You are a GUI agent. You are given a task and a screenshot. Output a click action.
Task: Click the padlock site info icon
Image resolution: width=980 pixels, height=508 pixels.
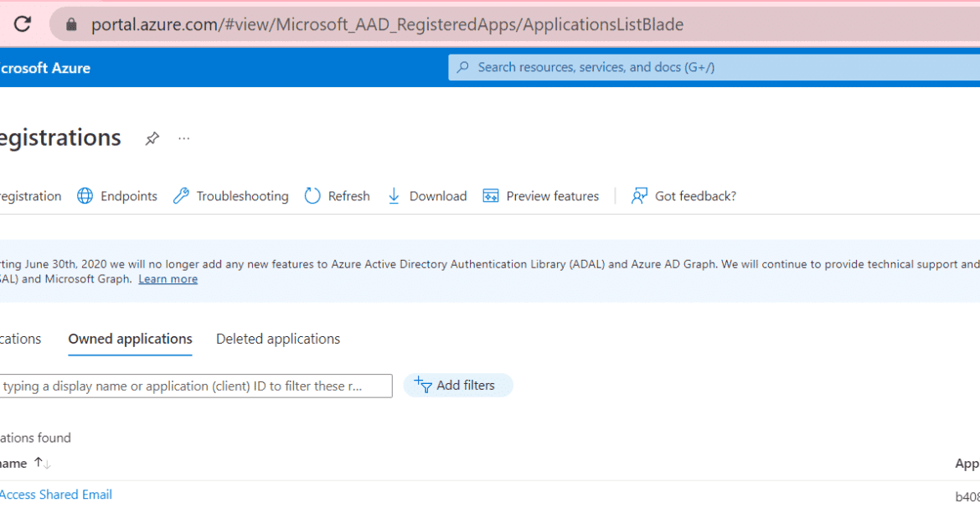pyautogui.click(x=71, y=24)
